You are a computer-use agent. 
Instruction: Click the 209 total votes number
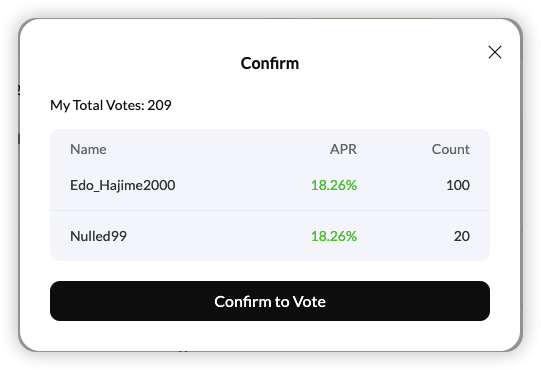click(x=159, y=105)
